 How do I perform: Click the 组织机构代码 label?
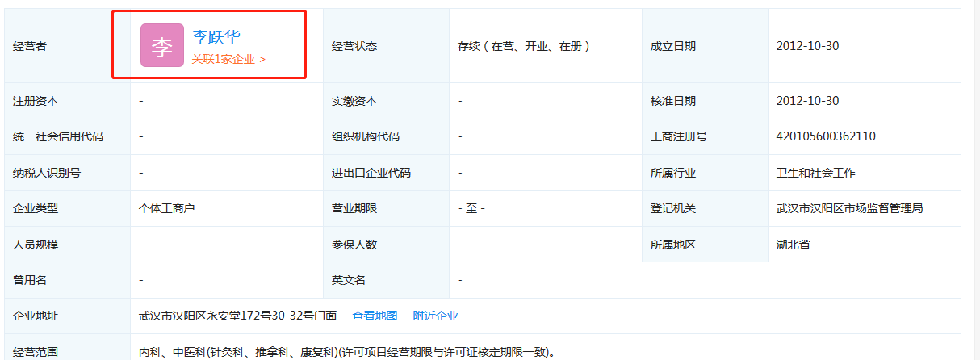pyautogui.click(x=366, y=136)
